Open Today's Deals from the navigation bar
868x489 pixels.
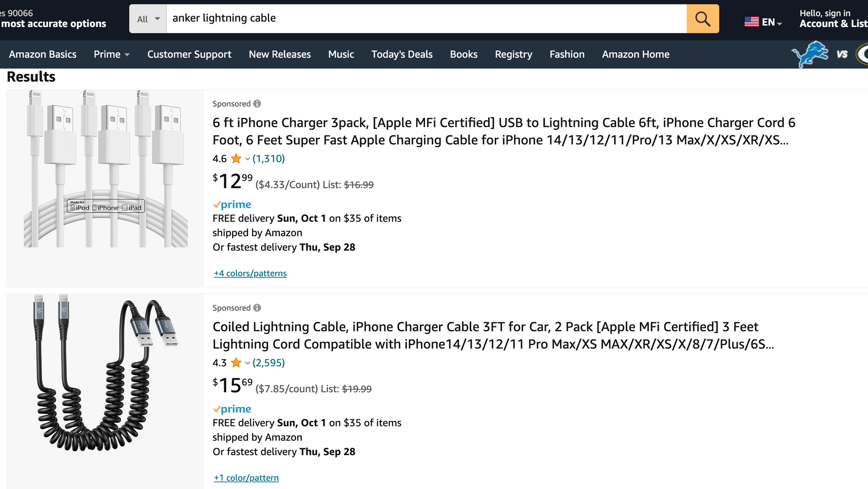tap(401, 54)
